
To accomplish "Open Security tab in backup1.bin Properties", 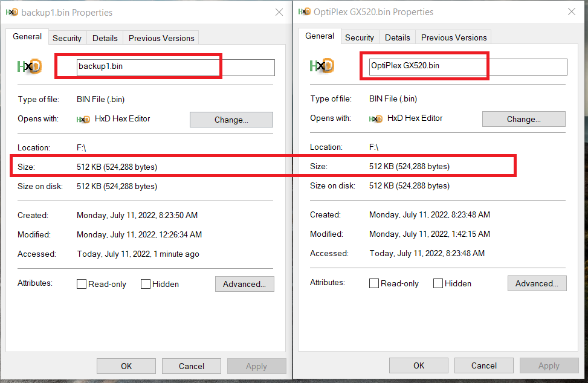I will tap(67, 38).
